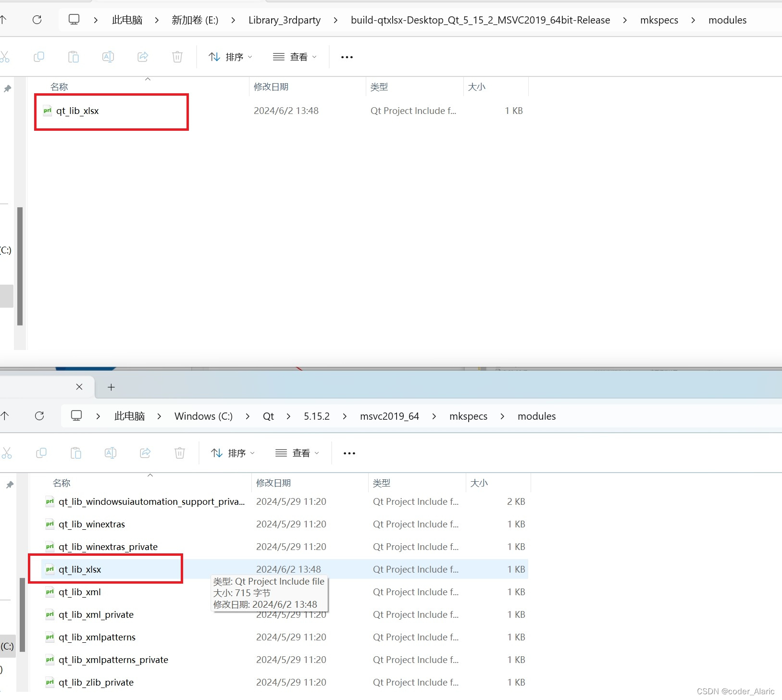This screenshot has height=700, width=782.
Task: Go to msvc2019_64 in bottom breadcrumb
Action: 389,416
